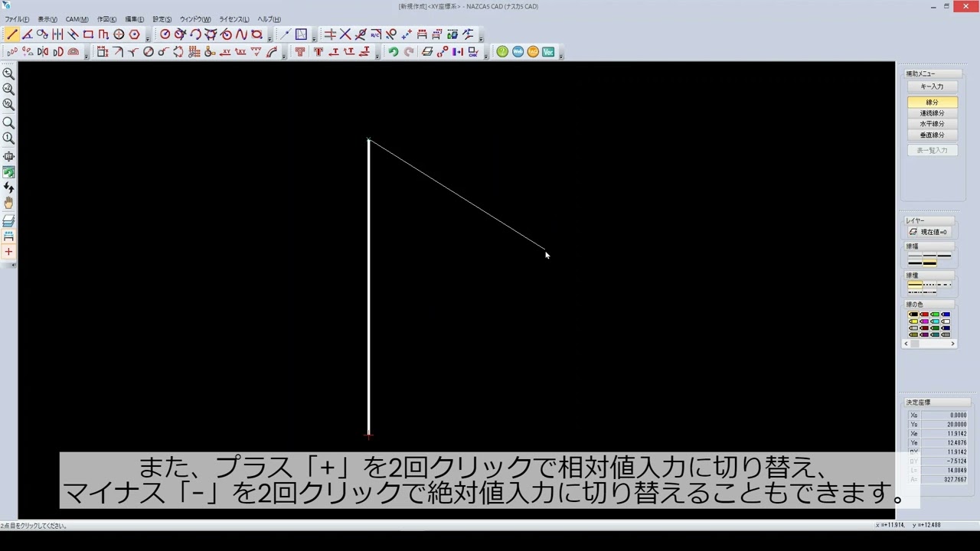Click the zoom in magnifier
The height and width of the screenshot is (551, 980).
(8, 74)
